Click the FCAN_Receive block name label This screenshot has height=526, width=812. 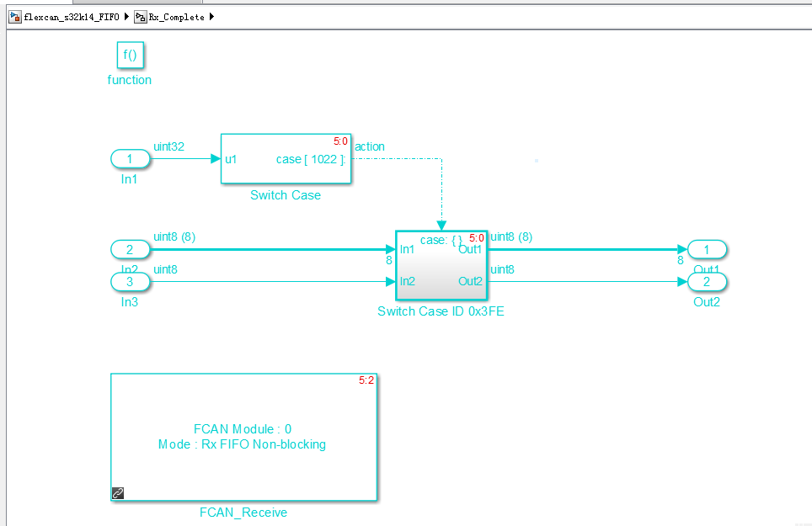[243, 513]
